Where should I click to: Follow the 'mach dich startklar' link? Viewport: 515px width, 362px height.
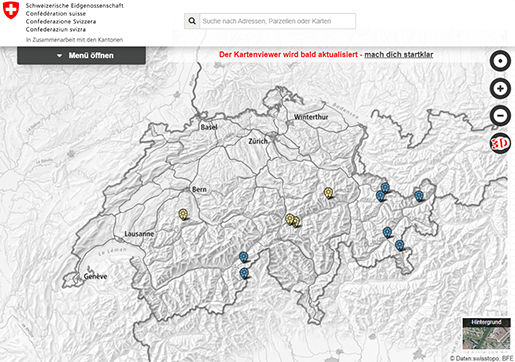[399, 54]
